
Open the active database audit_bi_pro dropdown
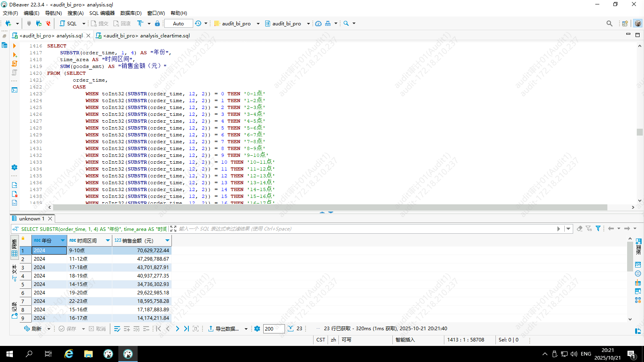click(287, 23)
